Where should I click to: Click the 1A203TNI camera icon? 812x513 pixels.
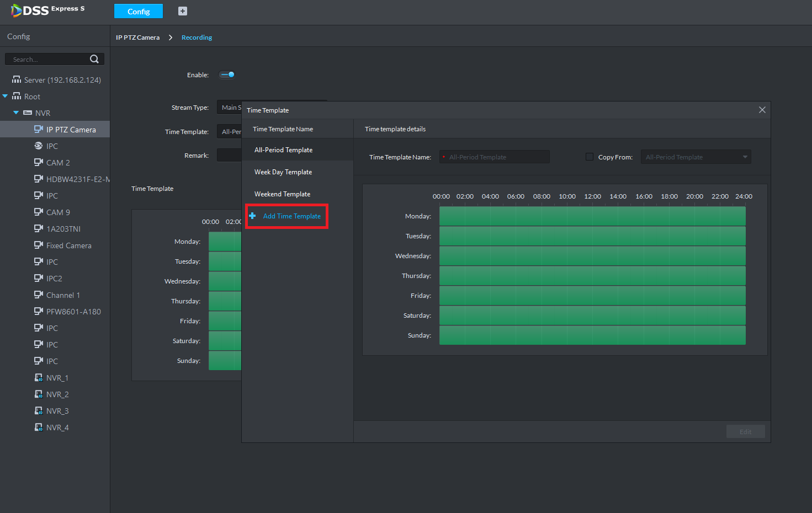(x=39, y=228)
